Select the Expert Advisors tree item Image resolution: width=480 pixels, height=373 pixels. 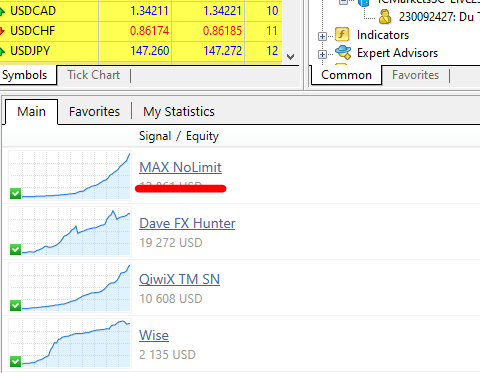coord(397,53)
